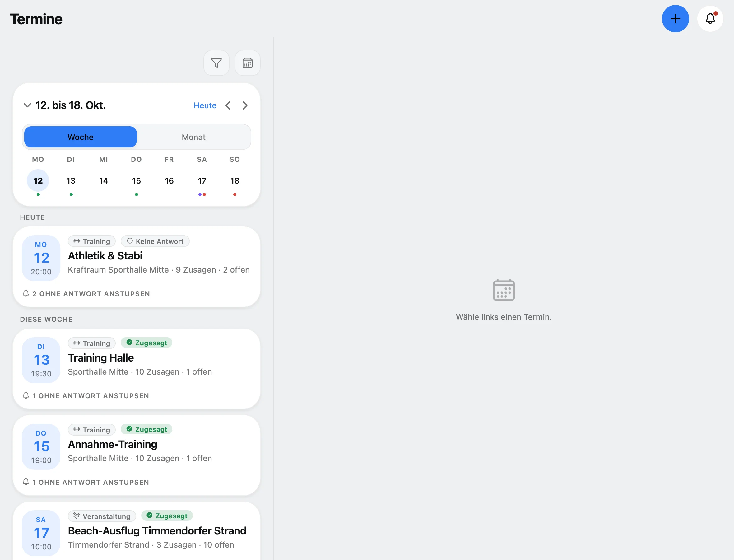Click the calendar view icon button

click(x=247, y=63)
